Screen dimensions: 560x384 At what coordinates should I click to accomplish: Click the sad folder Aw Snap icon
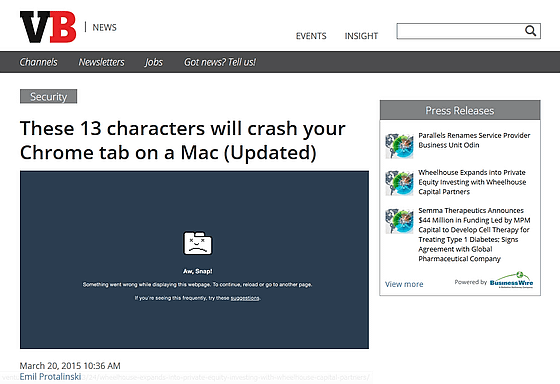(x=198, y=243)
